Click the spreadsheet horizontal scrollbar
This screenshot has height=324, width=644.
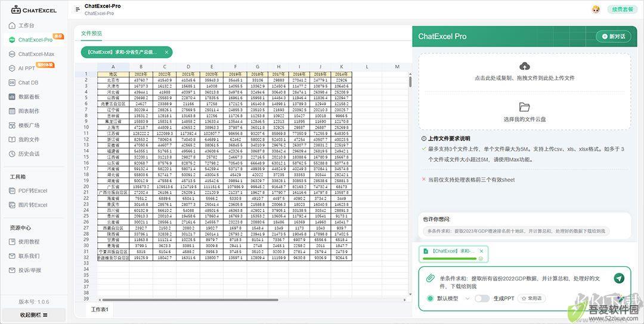191,300
